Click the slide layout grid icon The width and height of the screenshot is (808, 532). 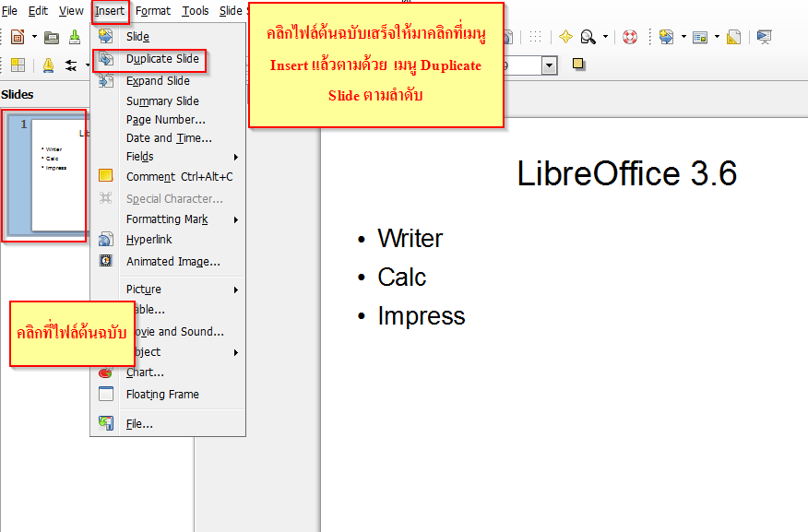(x=18, y=65)
